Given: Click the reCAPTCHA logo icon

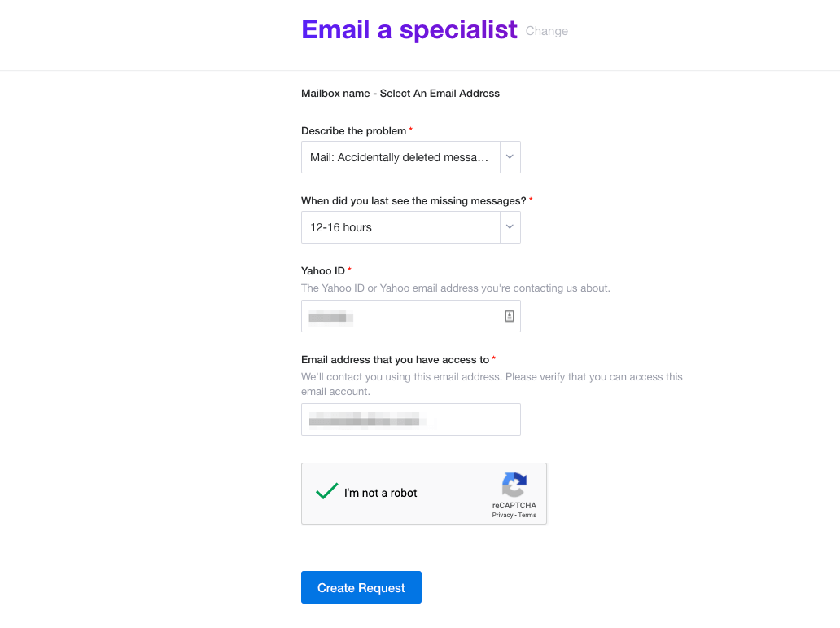Looking at the screenshot, I should [x=514, y=487].
